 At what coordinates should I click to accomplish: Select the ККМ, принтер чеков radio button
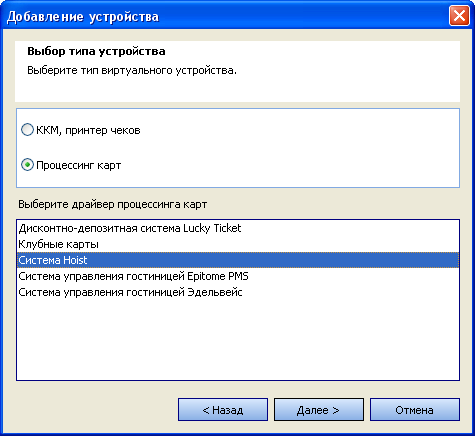tap(27, 130)
